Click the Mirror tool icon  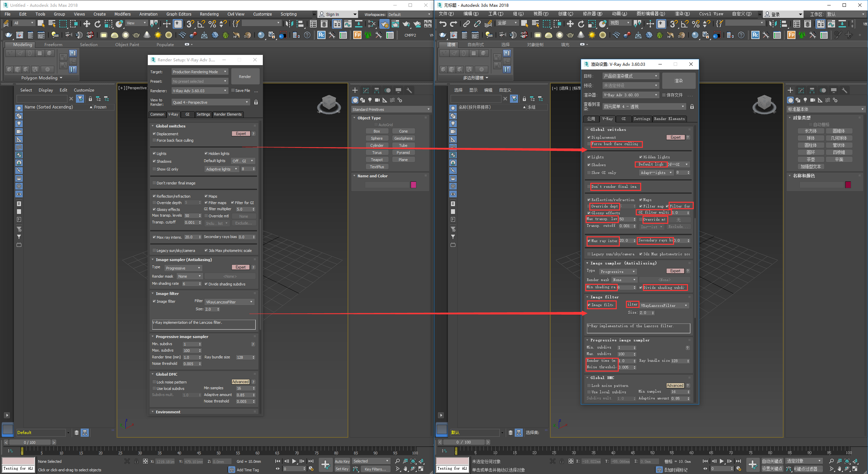coord(289,24)
